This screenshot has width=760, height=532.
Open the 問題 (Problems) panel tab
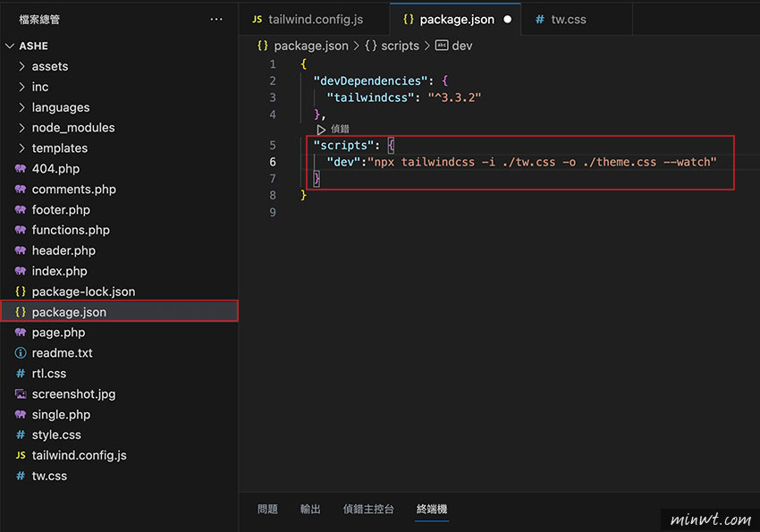pyautogui.click(x=267, y=510)
